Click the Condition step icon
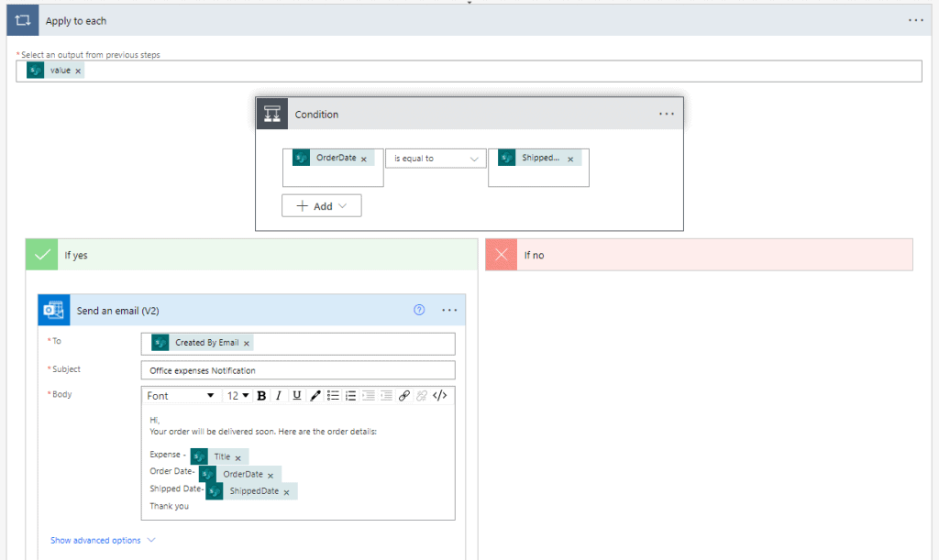This screenshot has width=939, height=560. 272,114
